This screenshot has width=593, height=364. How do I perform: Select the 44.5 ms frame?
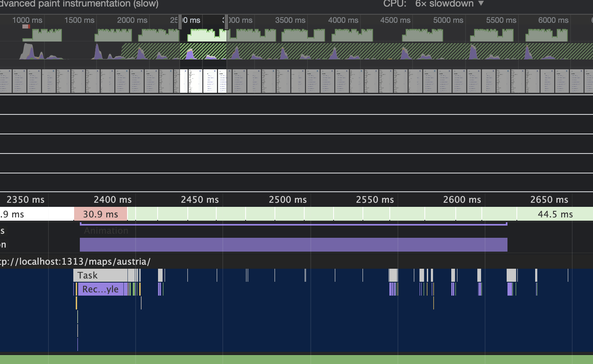click(555, 214)
